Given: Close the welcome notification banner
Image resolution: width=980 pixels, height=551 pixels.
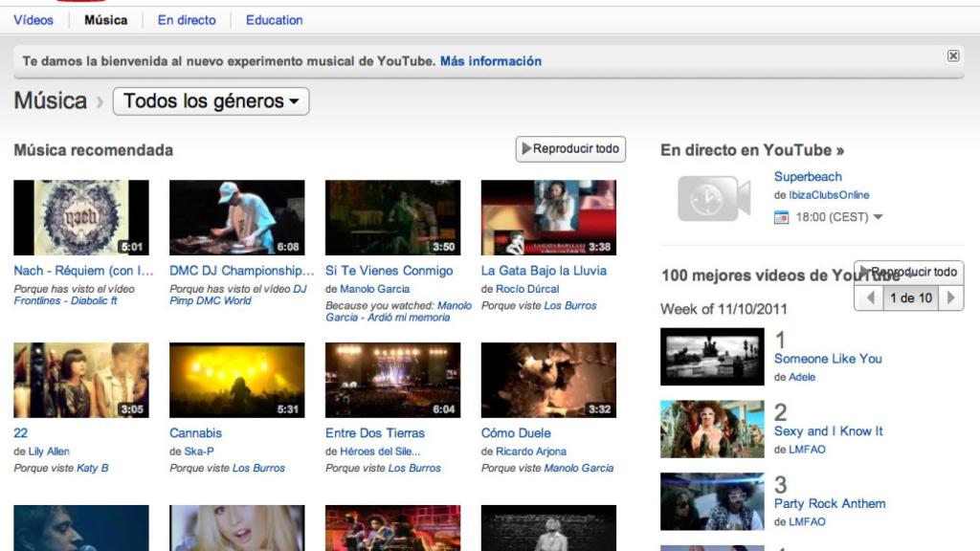Looking at the screenshot, I should pos(952,56).
